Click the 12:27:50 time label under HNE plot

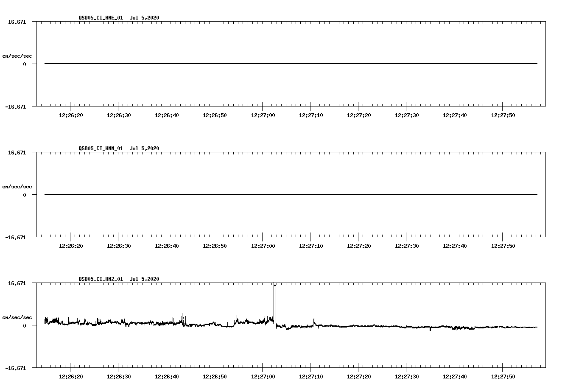point(503,115)
